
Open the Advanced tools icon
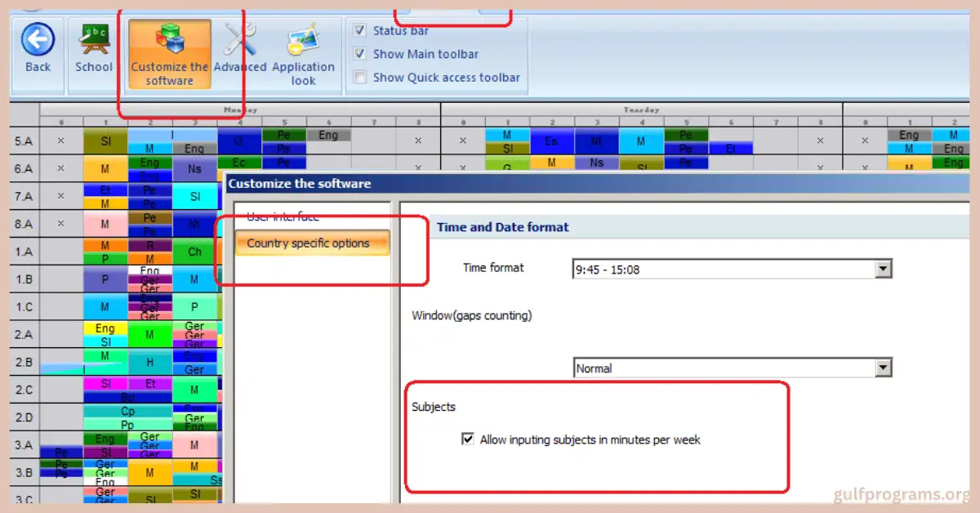240,40
